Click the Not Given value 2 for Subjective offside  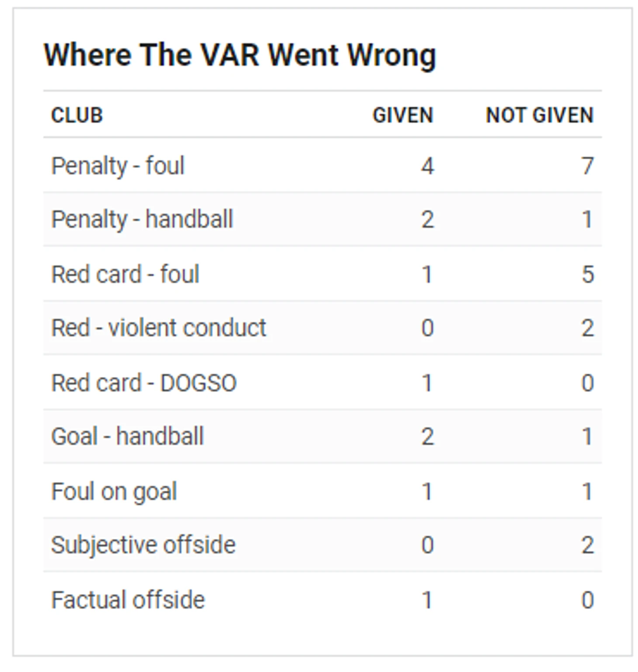[x=588, y=545]
